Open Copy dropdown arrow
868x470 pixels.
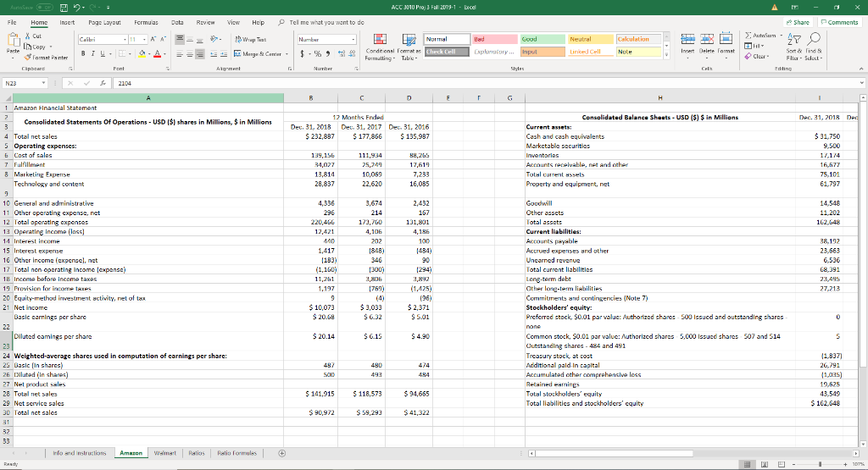click(x=51, y=47)
